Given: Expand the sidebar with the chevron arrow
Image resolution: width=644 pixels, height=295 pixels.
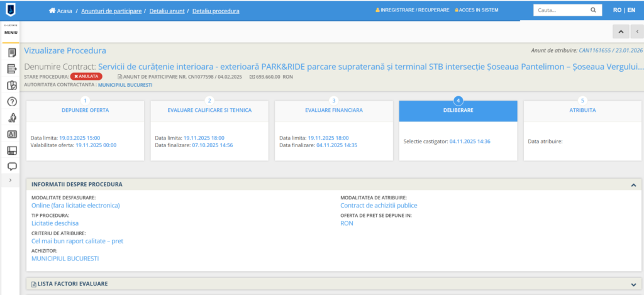Looking at the screenshot, I should 9,181.
